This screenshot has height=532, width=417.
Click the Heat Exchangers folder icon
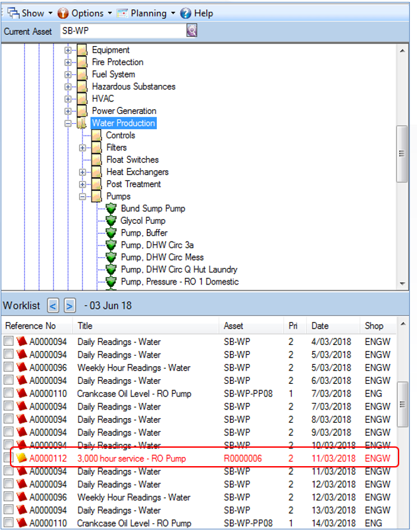[x=96, y=172]
